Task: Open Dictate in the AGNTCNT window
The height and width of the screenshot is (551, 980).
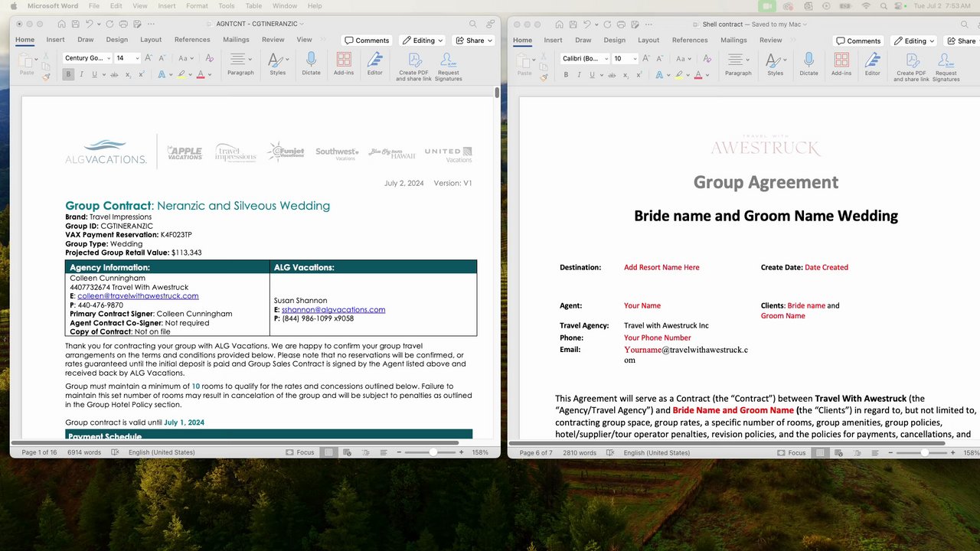Action: click(311, 64)
